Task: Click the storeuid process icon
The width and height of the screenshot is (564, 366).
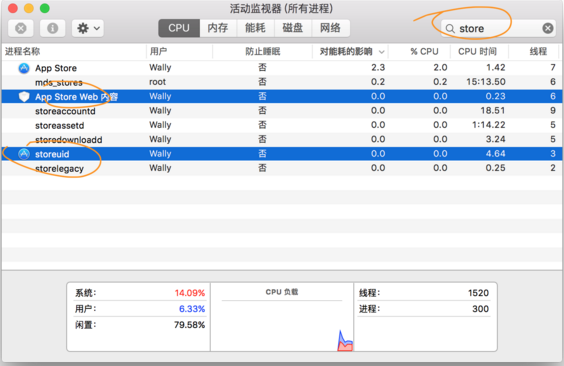Action: click(x=24, y=154)
